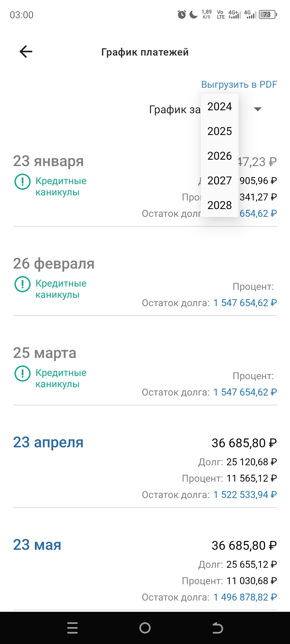This screenshot has height=644, width=290.
Task: Select 2027 in the year dropdown
Action: pyautogui.click(x=219, y=181)
